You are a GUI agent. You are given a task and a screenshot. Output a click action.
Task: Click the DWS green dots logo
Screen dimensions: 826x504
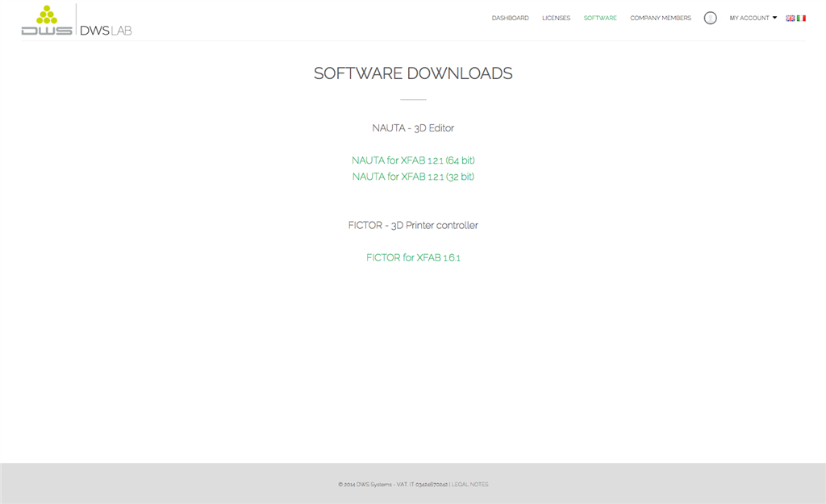(47, 21)
